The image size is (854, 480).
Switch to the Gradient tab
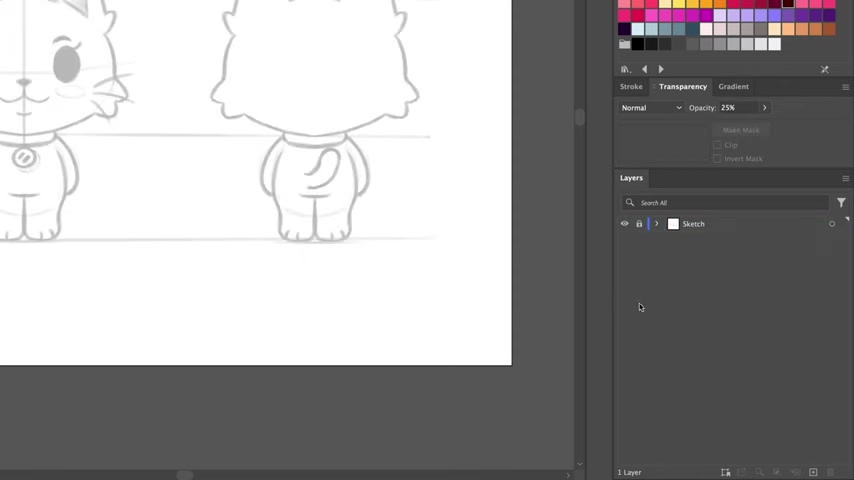click(x=734, y=87)
